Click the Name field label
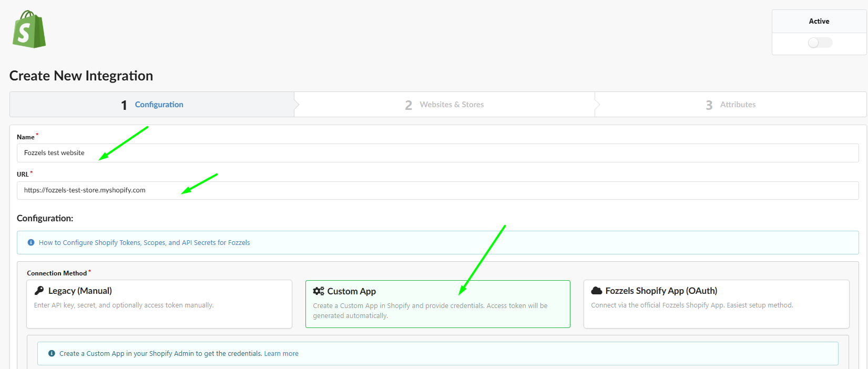The height and width of the screenshot is (369, 868). 25,137
